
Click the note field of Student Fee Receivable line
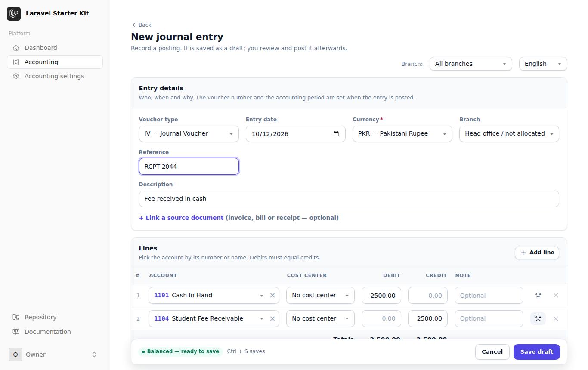click(489, 319)
